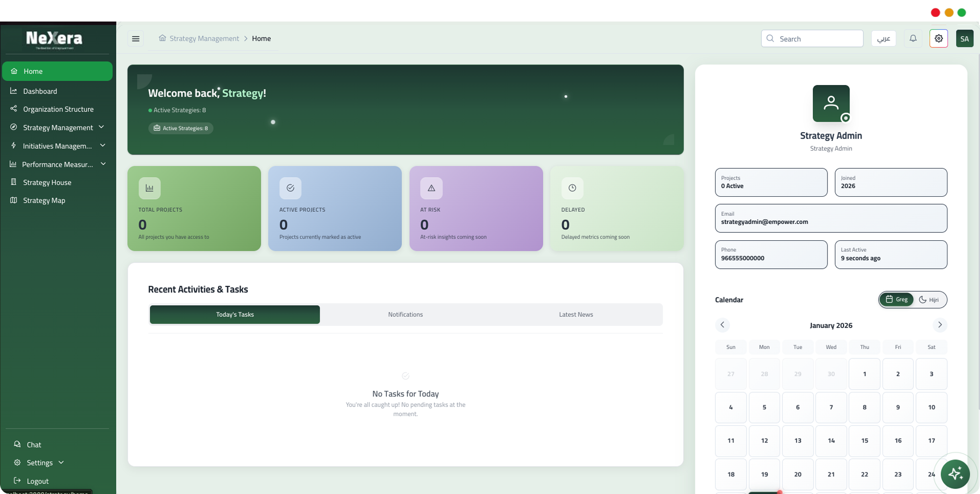This screenshot has width=980, height=494.
Task: Click the SA user avatar
Action: [964, 39]
